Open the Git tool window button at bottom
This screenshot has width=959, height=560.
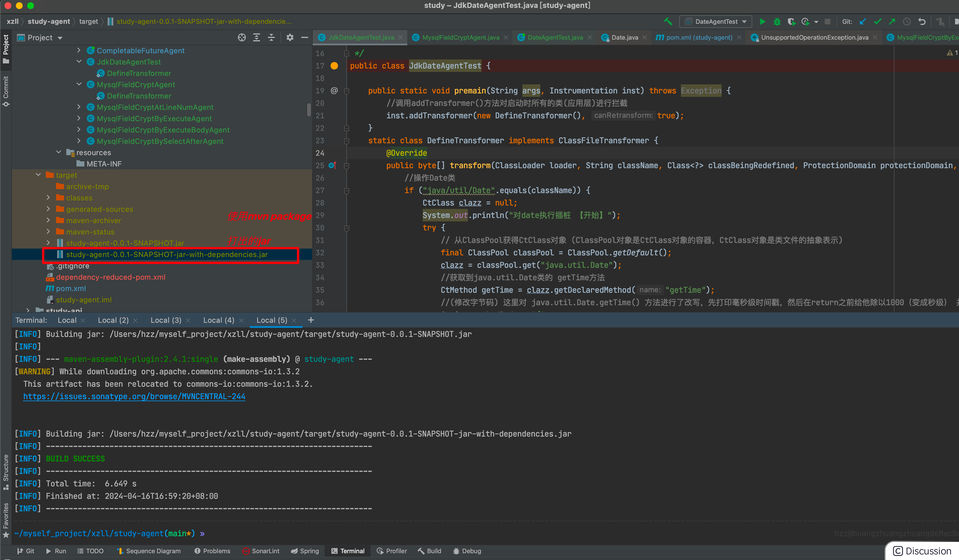pos(25,551)
